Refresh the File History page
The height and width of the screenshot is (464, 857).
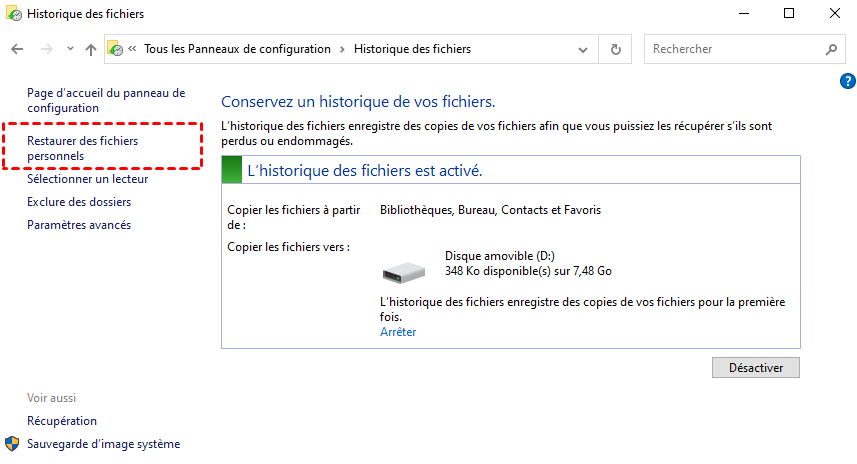[x=615, y=49]
